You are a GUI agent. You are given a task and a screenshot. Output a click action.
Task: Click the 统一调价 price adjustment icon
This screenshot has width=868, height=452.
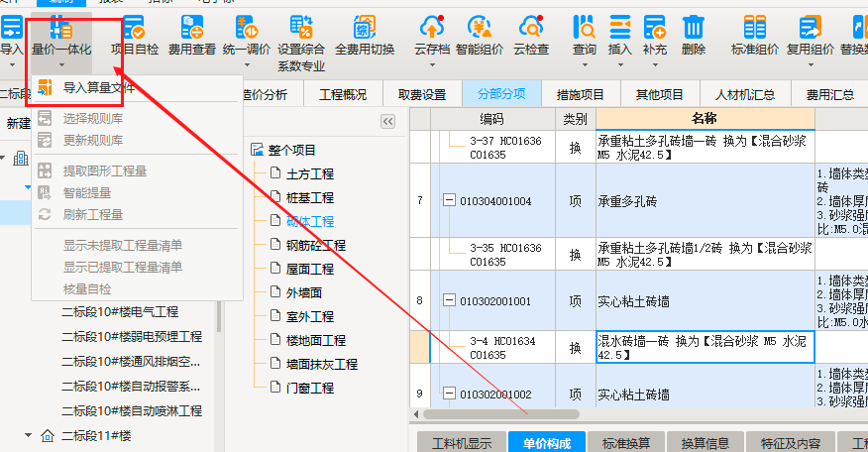click(x=247, y=28)
